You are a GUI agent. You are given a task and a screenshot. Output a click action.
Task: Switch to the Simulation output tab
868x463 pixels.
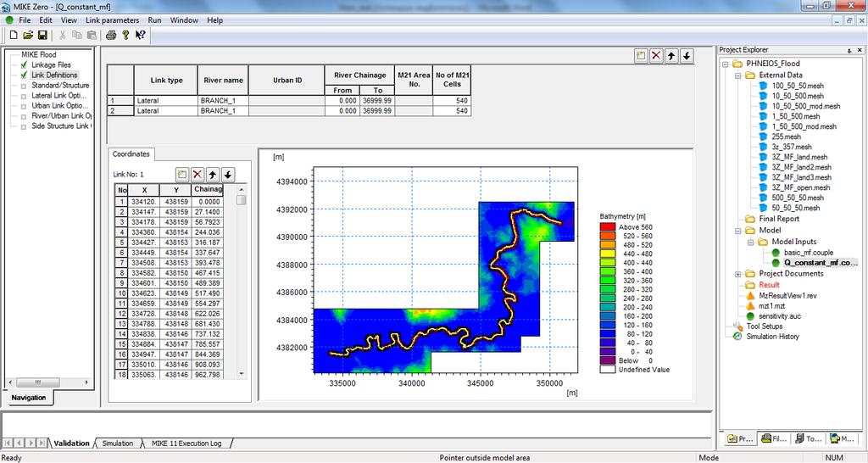pyautogui.click(x=117, y=443)
